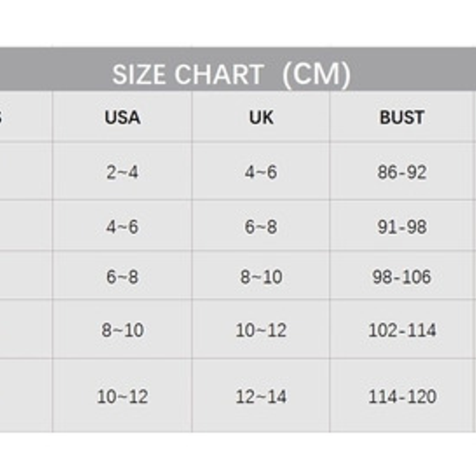The width and height of the screenshot is (476, 476).
Task: Click the USA 10~12 size cell
Action: click(x=122, y=396)
